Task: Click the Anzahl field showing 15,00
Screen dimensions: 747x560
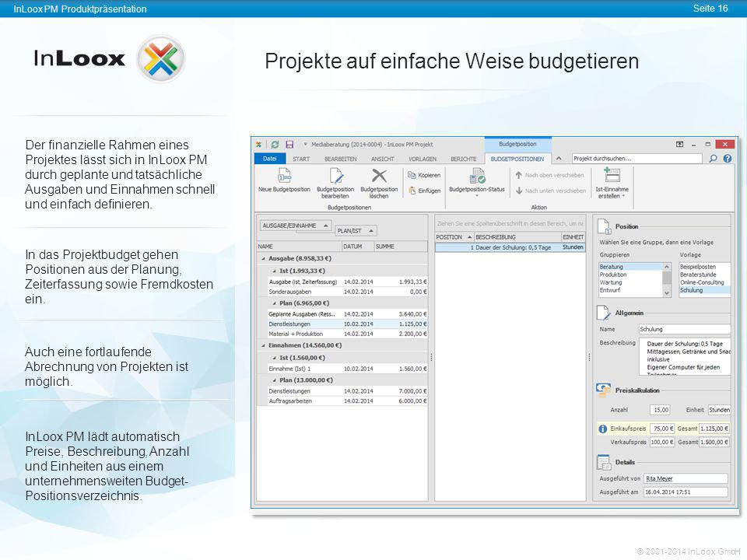Action: pyautogui.click(x=661, y=410)
